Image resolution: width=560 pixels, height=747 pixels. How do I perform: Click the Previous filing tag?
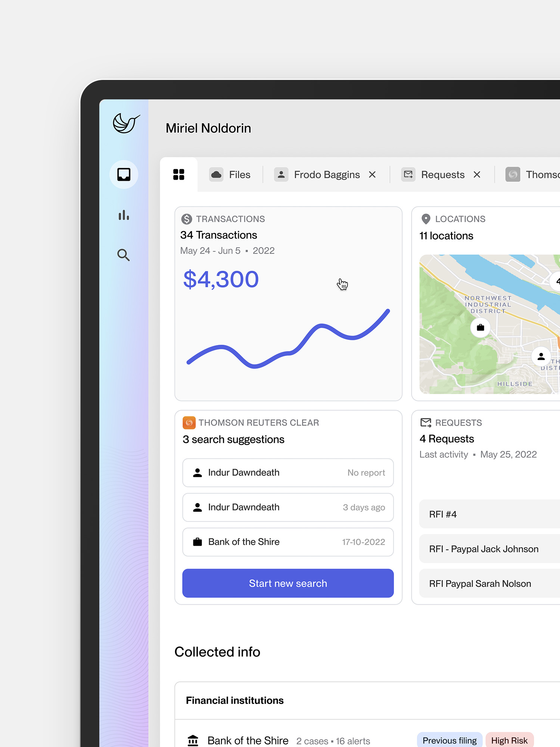pos(449,740)
